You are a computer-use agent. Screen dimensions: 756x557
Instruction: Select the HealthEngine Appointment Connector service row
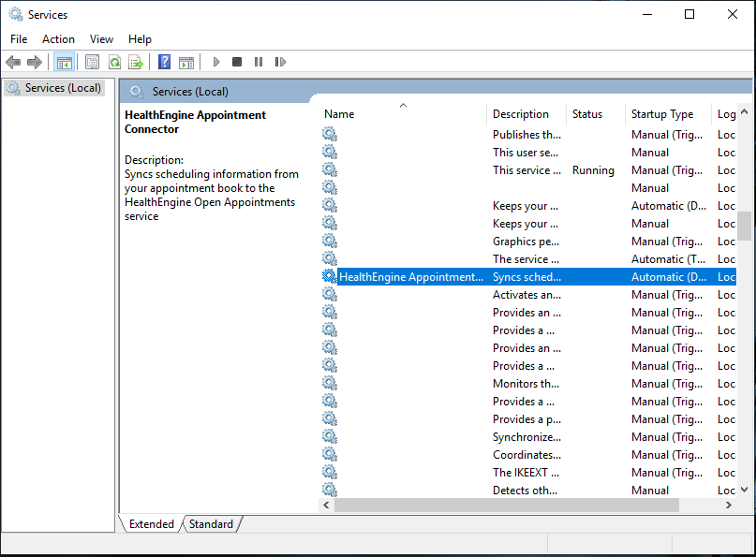410,277
